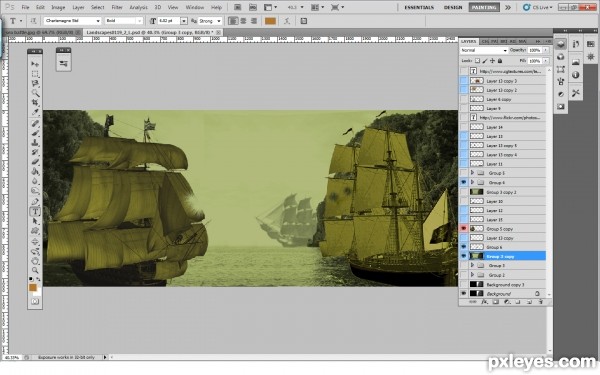Screen dimensions: 600x375
Task: Hide the Group 3 copy layer
Action: (464, 256)
